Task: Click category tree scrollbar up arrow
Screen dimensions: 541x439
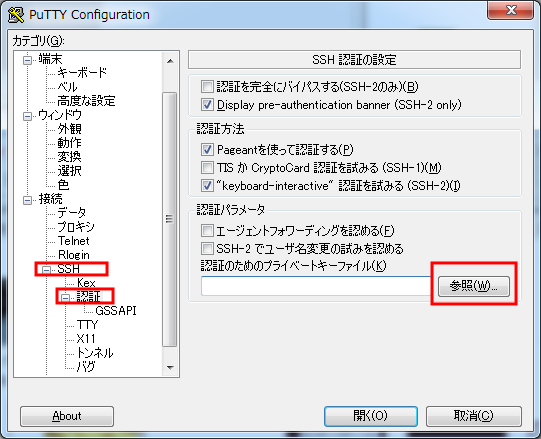Action: click(170, 61)
